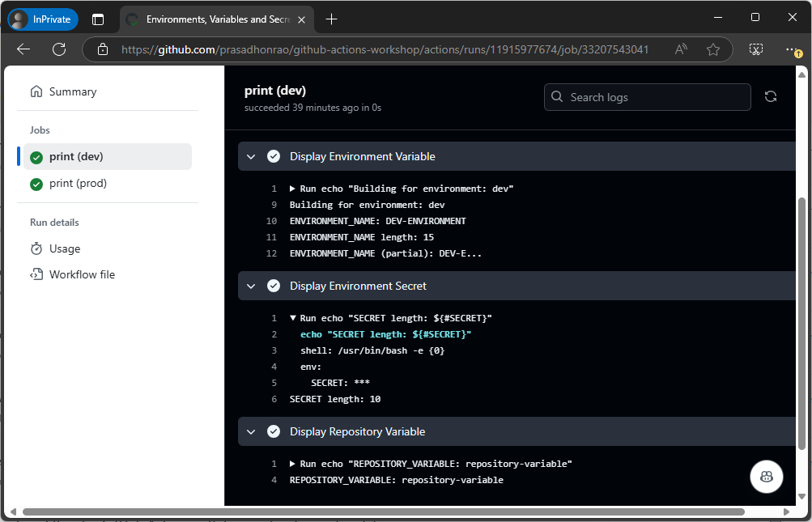
Task: Click the success checkmark on print (dev)
Action: click(x=36, y=157)
